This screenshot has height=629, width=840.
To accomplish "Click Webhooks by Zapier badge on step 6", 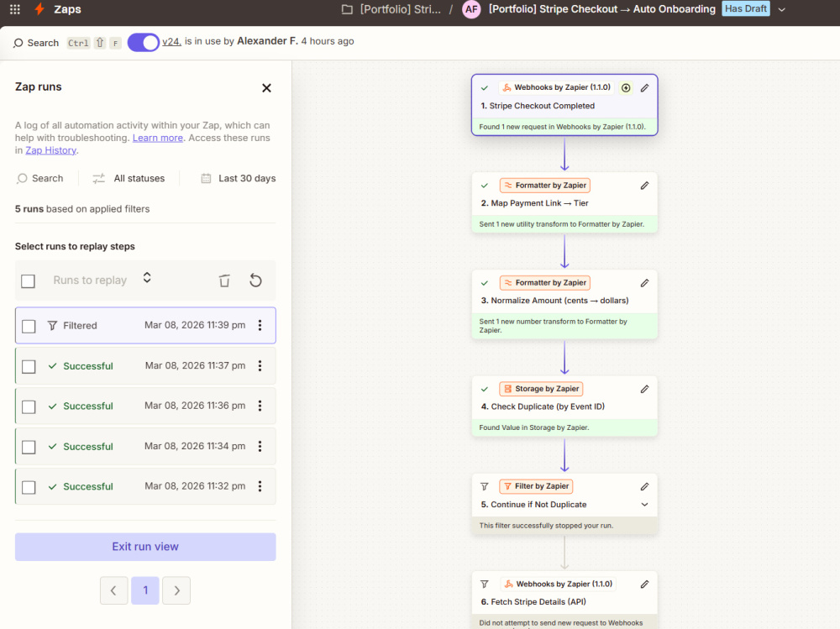I will [x=559, y=584].
